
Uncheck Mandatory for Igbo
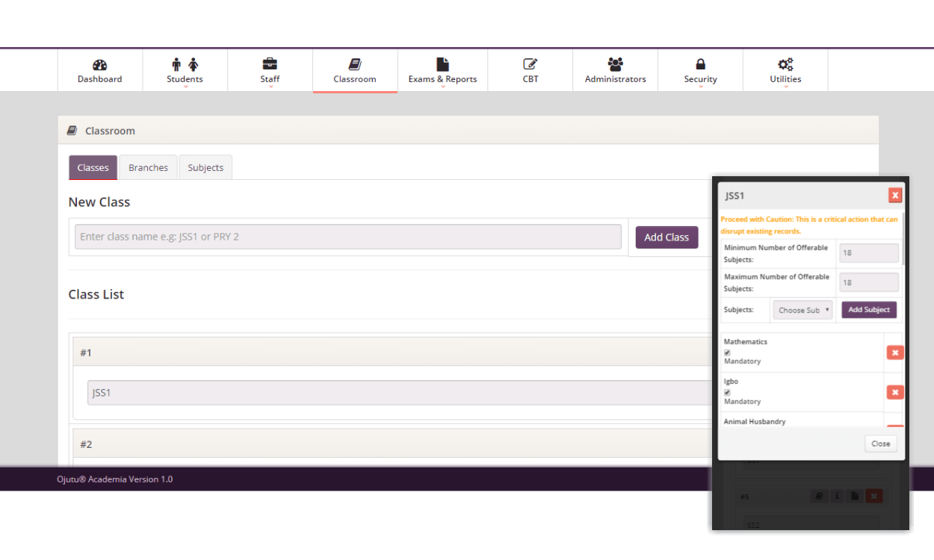coord(727,392)
